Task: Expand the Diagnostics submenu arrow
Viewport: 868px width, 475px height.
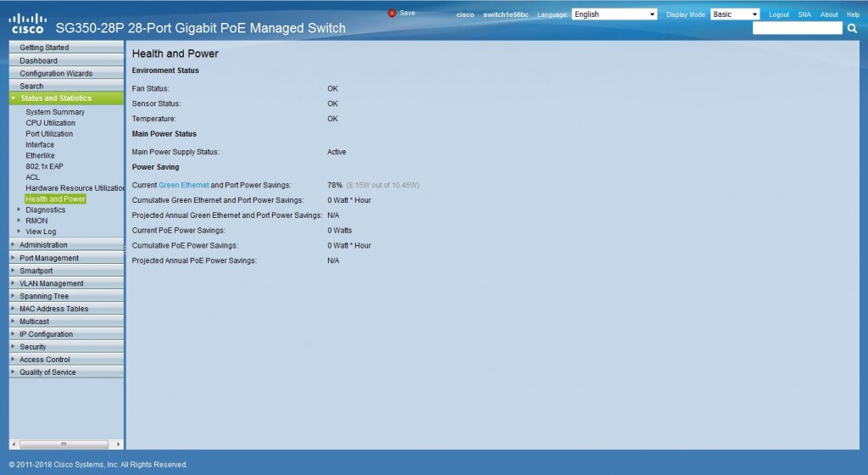Action: click(x=19, y=210)
